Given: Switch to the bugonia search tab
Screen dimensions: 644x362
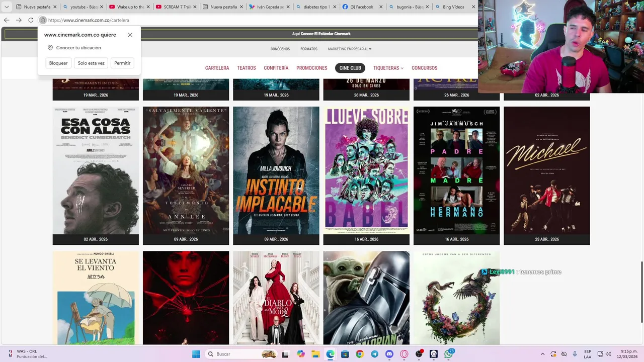Looking at the screenshot, I should tap(408, 7).
